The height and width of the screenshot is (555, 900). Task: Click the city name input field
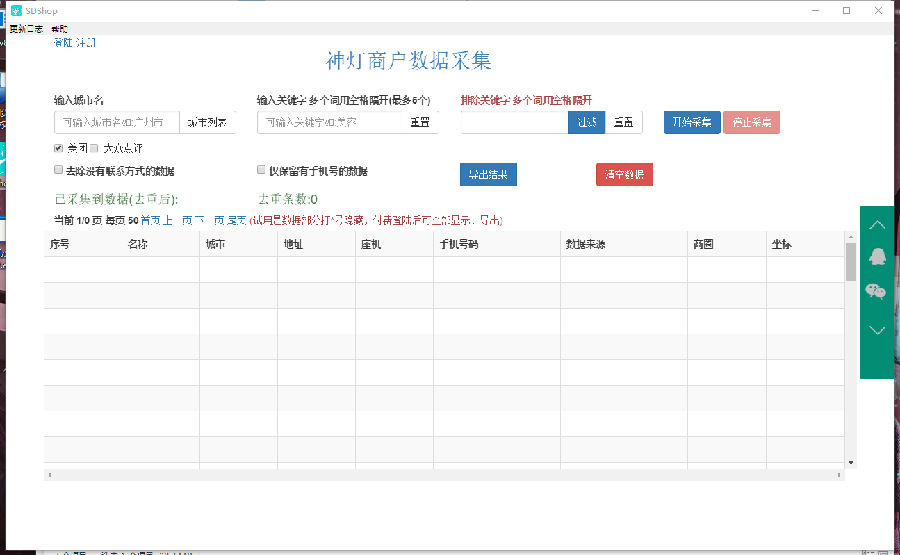pyautogui.click(x=117, y=122)
